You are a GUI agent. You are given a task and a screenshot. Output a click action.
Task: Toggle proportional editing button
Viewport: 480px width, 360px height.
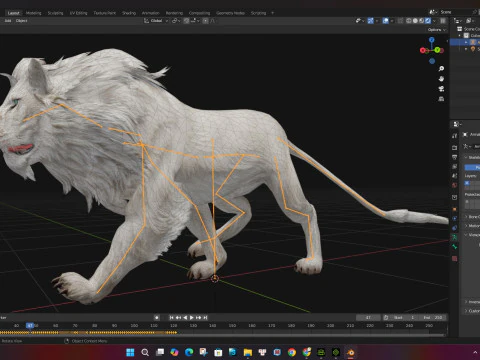click(206, 21)
